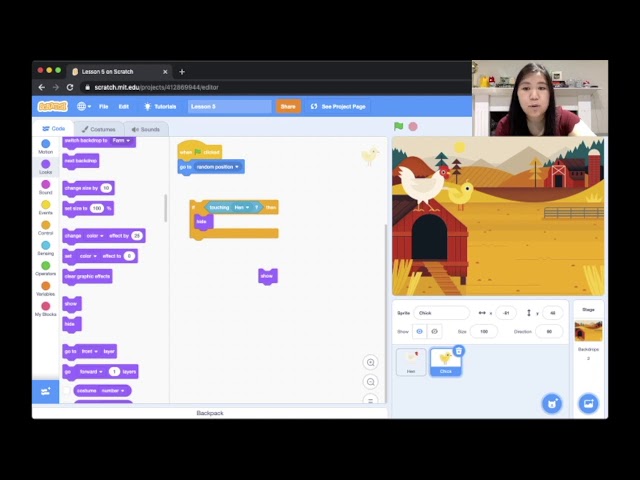Open the number dropdown in costume block

(113, 391)
